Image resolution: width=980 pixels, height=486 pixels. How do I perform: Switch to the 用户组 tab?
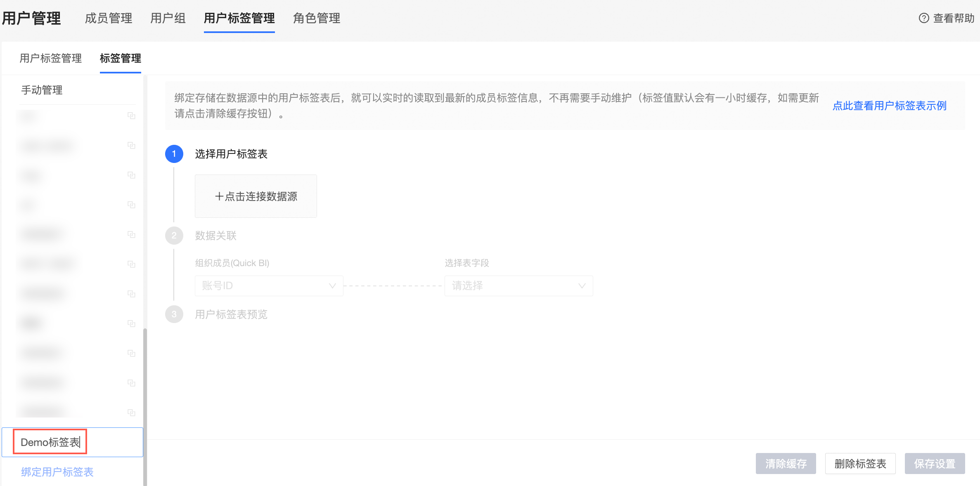tap(168, 18)
